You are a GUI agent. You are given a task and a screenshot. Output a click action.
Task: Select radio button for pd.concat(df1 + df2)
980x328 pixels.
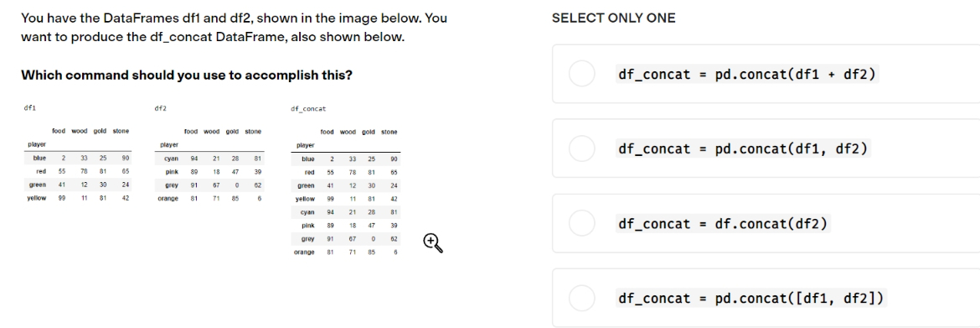coord(581,74)
